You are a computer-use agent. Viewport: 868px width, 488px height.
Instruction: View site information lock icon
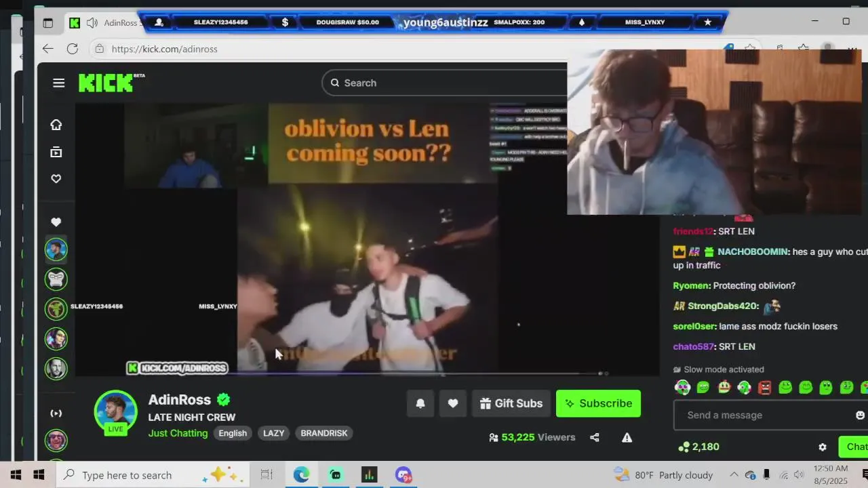tap(100, 49)
